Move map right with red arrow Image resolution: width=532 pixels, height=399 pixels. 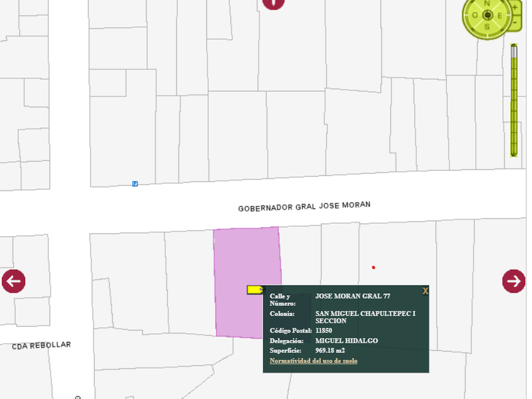(x=514, y=281)
